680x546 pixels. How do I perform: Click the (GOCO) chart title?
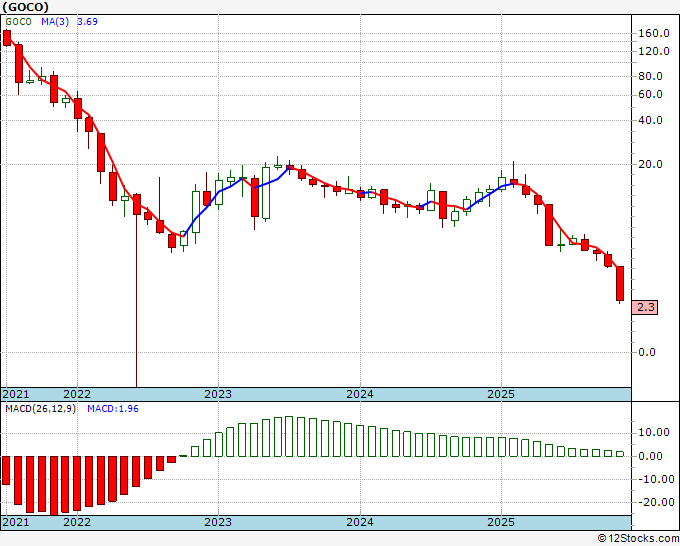[x=25, y=7]
